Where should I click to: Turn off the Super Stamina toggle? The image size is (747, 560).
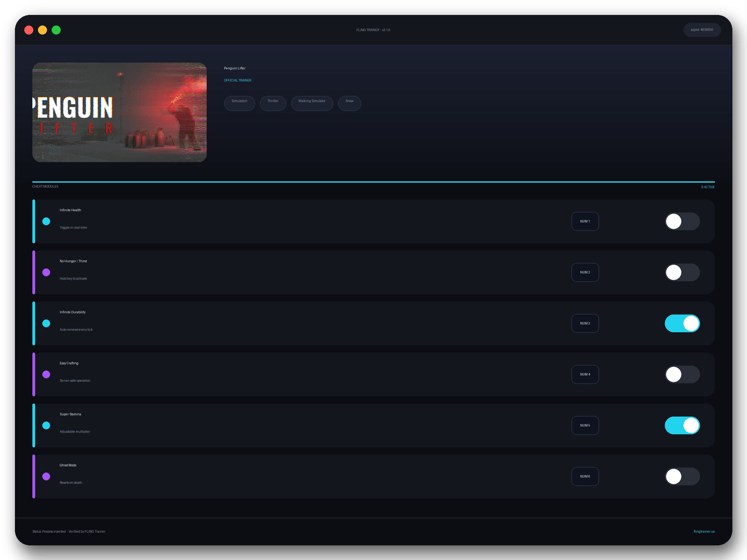coord(682,425)
